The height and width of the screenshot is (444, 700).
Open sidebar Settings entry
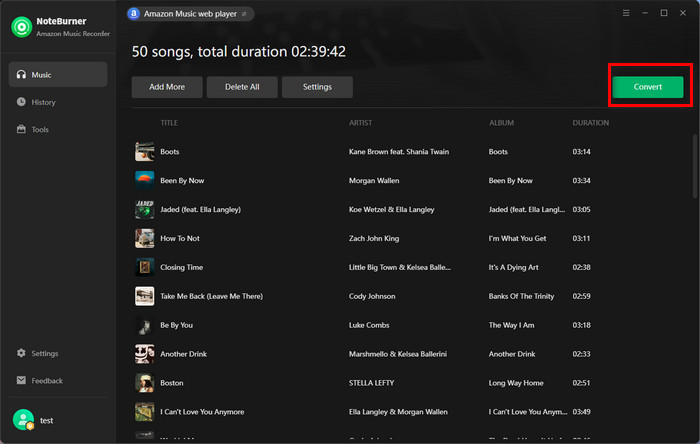pyautogui.click(x=58, y=353)
